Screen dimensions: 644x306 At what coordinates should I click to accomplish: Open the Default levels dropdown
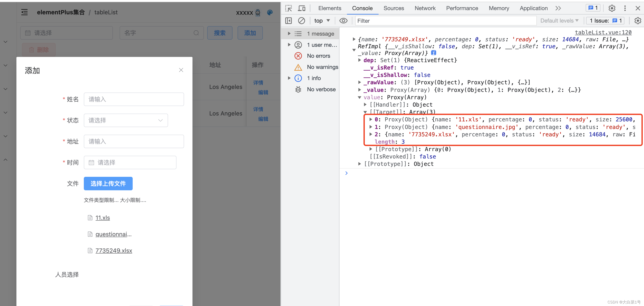pyautogui.click(x=559, y=20)
